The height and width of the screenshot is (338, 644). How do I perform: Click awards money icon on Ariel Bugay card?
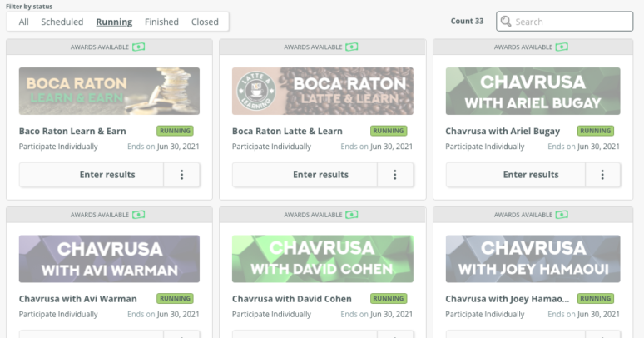[562, 47]
